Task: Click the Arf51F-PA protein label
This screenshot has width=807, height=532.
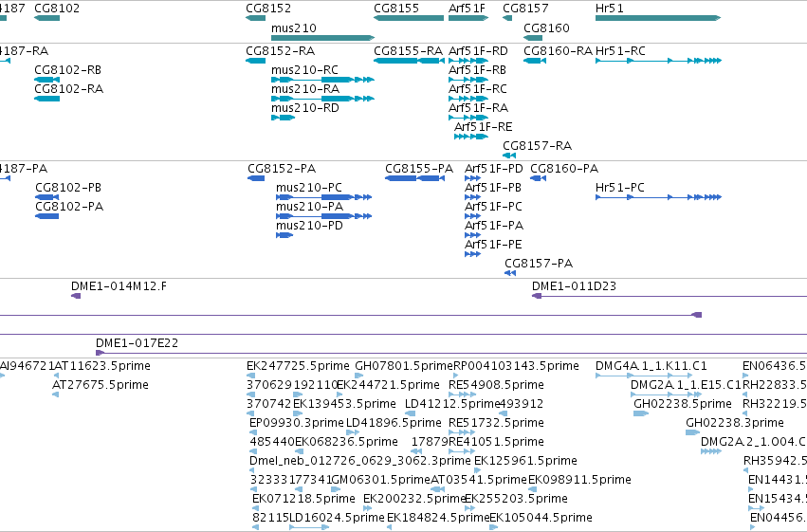Action: pyautogui.click(x=494, y=226)
